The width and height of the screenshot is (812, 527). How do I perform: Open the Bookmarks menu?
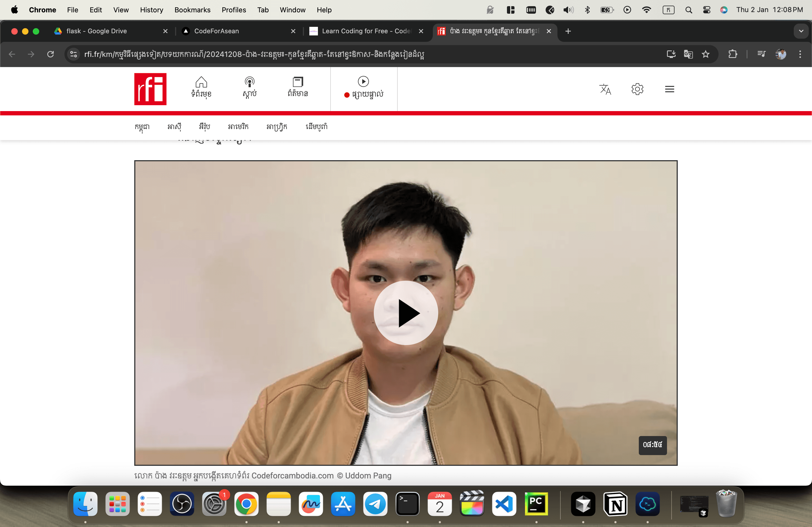tap(193, 10)
